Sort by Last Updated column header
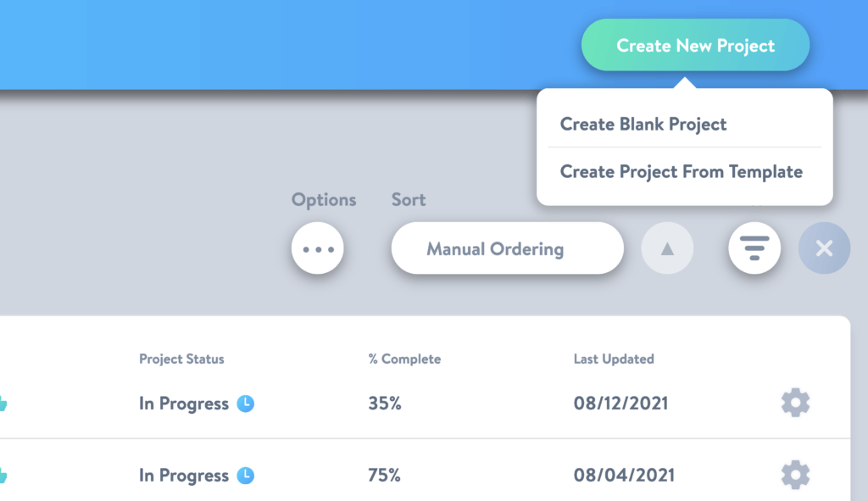The image size is (868, 501). point(614,359)
